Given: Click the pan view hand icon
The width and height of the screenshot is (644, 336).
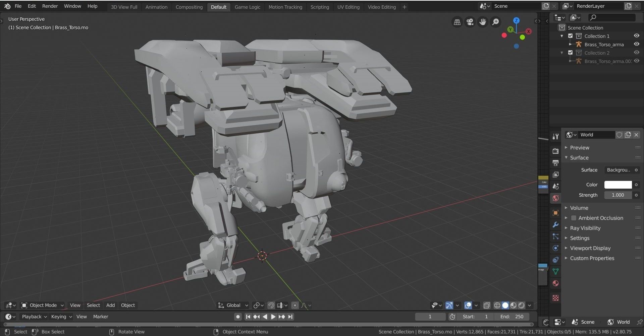Looking at the screenshot, I should click(x=483, y=22).
